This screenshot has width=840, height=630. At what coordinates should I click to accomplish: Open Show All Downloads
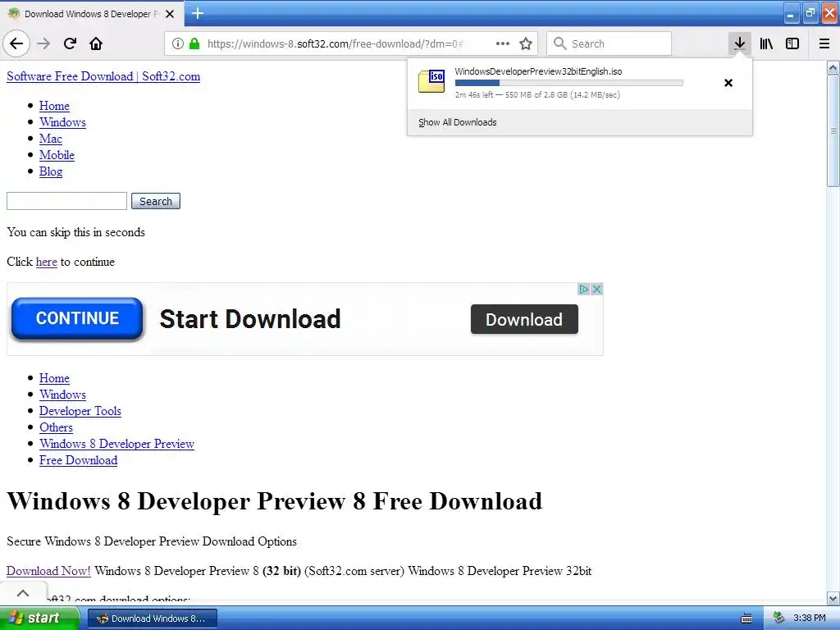click(458, 122)
